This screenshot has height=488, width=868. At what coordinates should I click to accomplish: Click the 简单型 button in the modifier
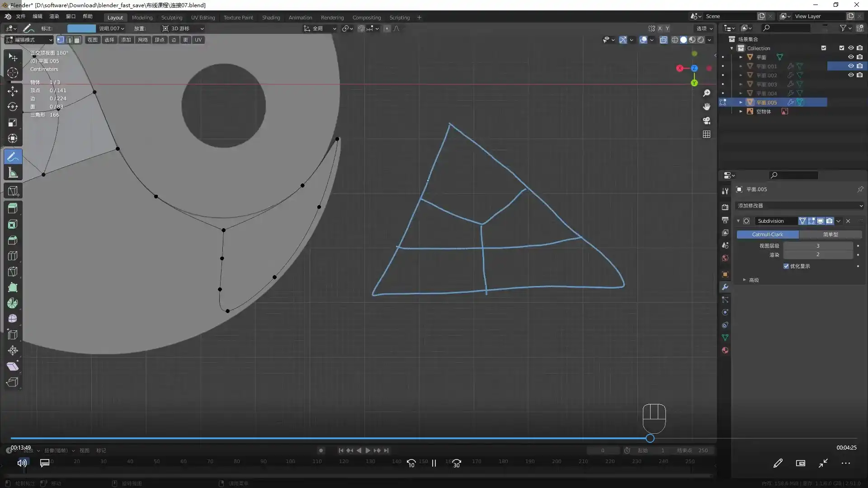832,235
